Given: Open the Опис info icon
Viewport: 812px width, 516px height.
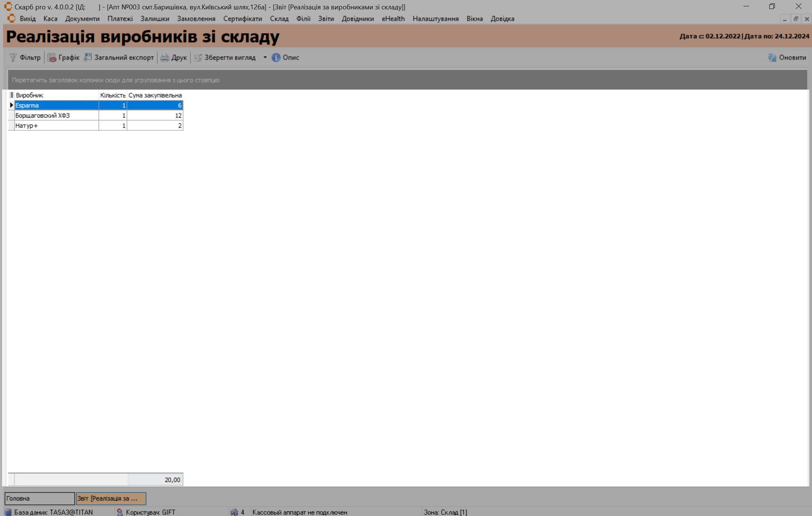Looking at the screenshot, I should (276, 57).
